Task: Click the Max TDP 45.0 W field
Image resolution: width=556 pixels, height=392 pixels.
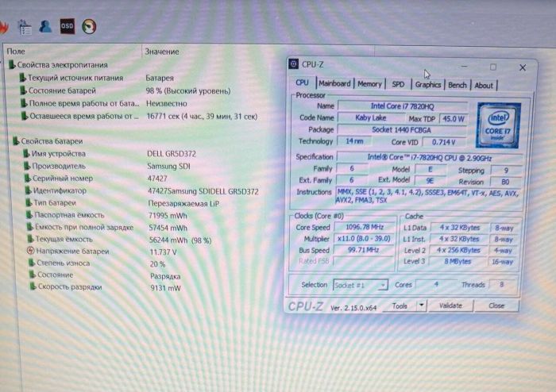Action: click(x=454, y=118)
